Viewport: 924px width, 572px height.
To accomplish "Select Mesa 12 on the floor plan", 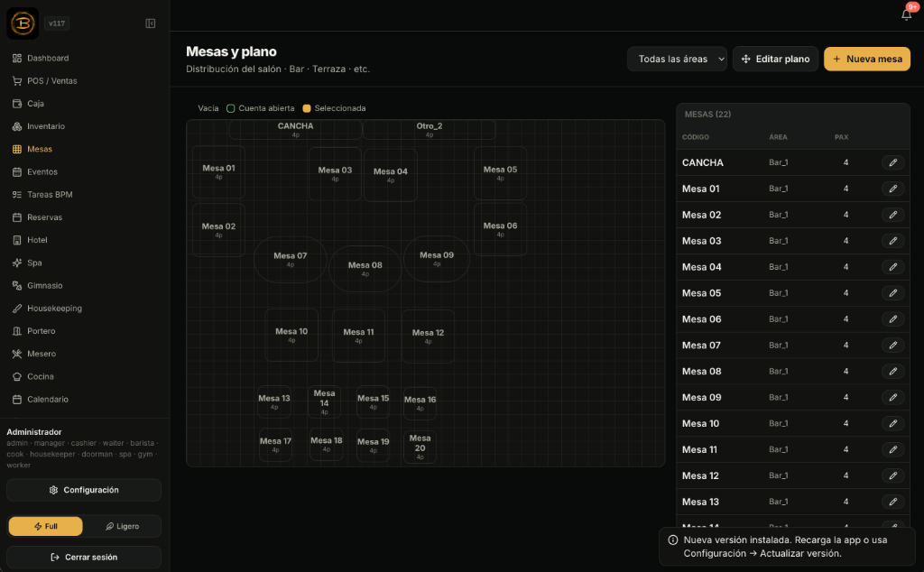I will 428,337.
